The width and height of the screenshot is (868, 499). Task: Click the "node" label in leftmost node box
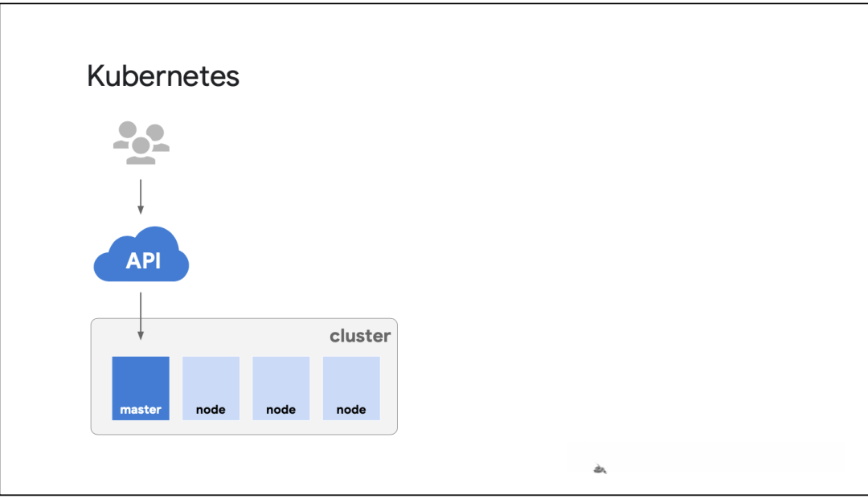click(x=211, y=410)
